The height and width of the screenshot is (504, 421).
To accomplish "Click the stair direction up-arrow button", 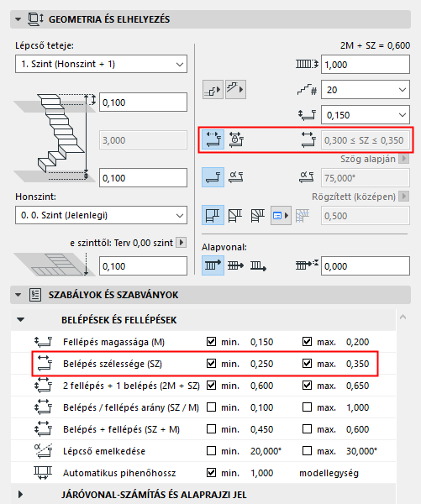I will (213, 90).
